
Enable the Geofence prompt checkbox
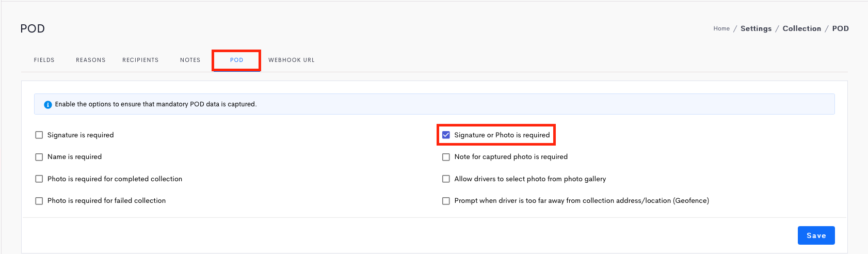tap(446, 201)
